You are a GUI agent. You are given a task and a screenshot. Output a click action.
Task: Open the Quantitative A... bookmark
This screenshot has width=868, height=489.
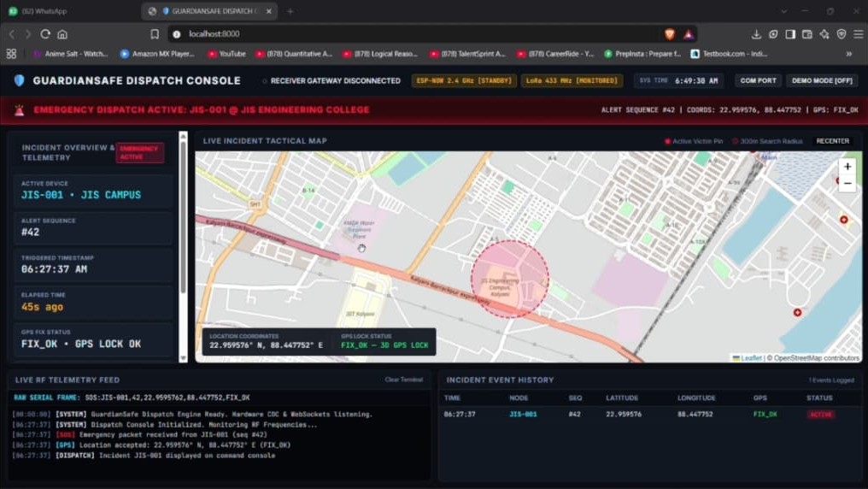click(294, 54)
